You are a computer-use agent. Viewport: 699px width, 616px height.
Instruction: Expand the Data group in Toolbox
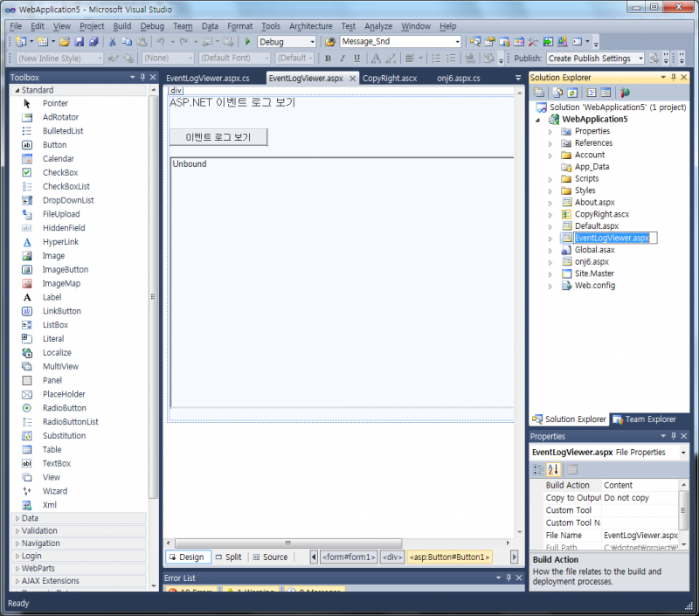[x=17, y=518]
